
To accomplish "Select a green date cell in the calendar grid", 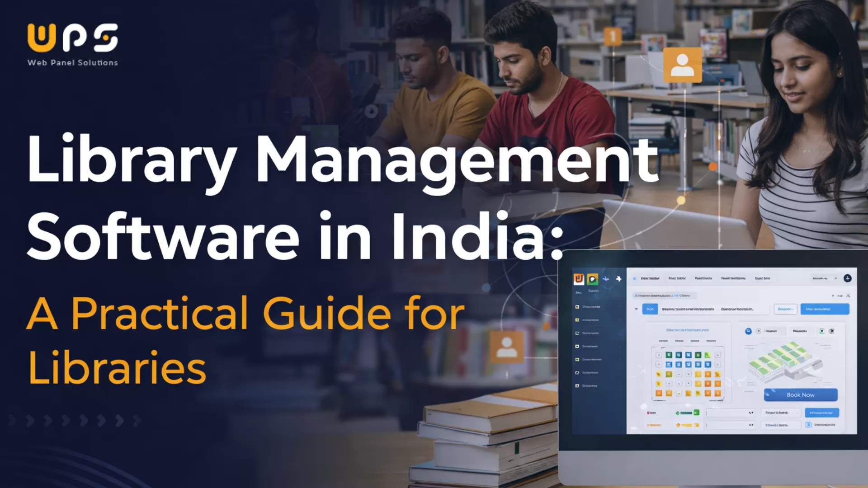I will tap(669, 355).
